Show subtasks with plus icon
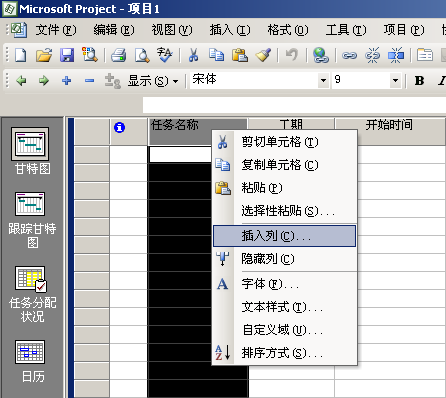The width and height of the screenshot is (446, 398). pos(67,80)
